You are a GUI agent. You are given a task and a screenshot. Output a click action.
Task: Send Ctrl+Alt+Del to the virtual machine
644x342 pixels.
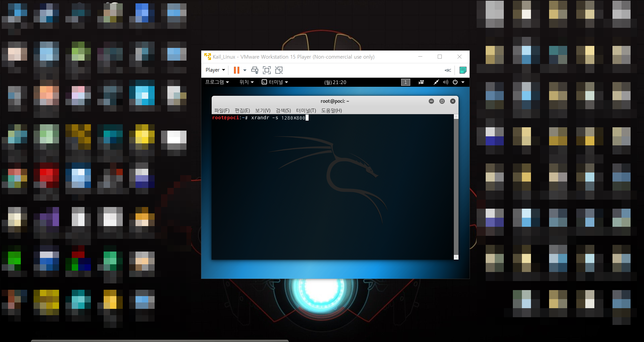click(x=255, y=70)
